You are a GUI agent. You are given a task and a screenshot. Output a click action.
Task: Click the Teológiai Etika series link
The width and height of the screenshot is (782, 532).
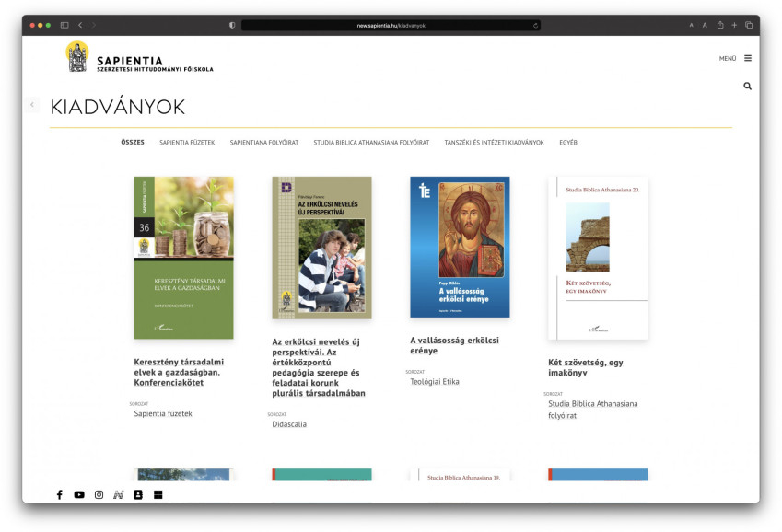[x=434, y=382]
